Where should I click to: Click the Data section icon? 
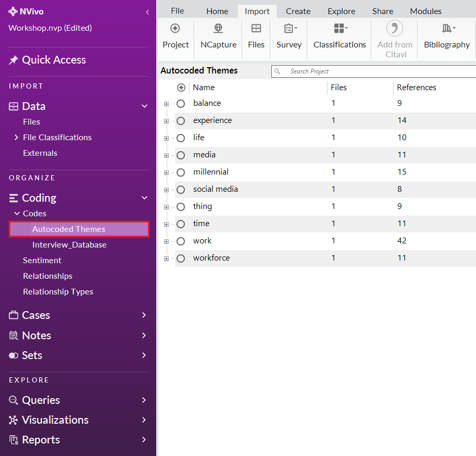coord(14,106)
